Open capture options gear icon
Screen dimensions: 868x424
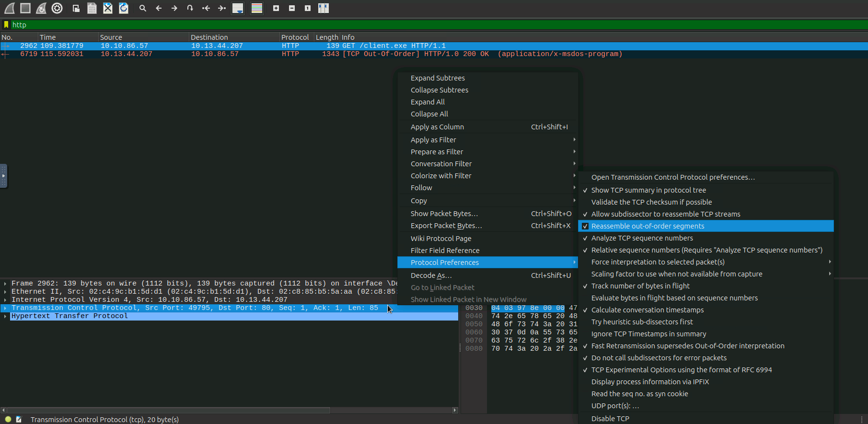pyautogui.click(x=57, y=8)
